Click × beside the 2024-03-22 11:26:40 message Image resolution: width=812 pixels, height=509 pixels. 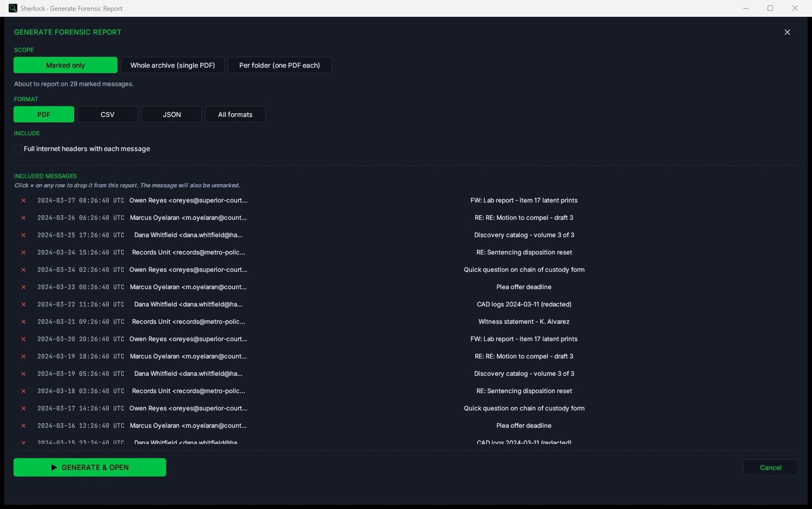point(23,304)
